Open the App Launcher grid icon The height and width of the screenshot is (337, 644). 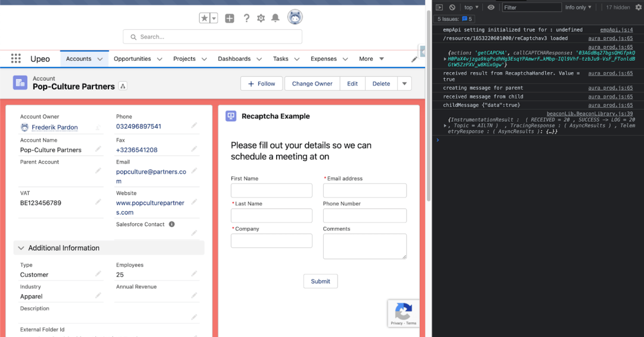16,58
